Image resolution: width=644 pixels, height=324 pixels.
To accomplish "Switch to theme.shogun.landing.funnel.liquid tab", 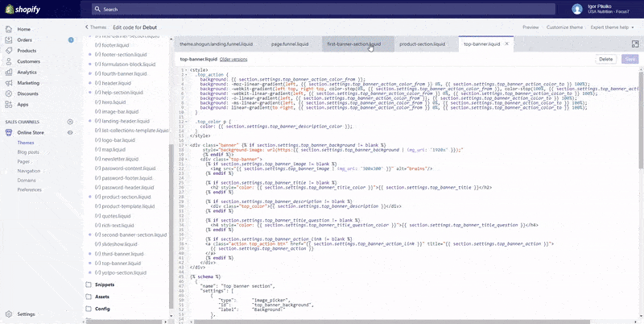I will pyautogui.click(x=216, y=44).
